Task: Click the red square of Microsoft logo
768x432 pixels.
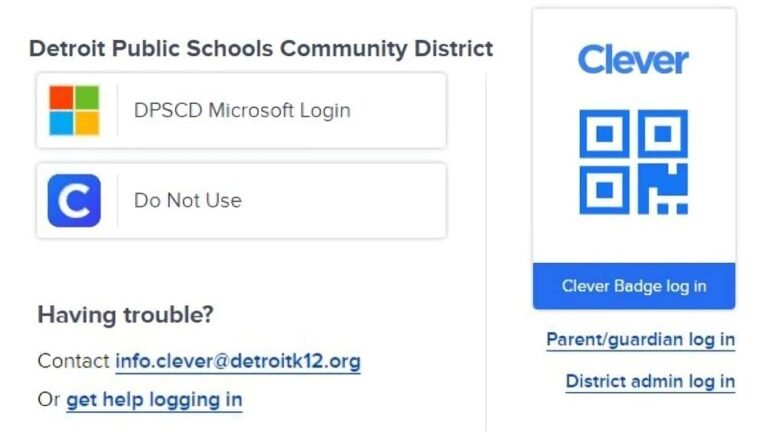Action: [x=62, y=98]
